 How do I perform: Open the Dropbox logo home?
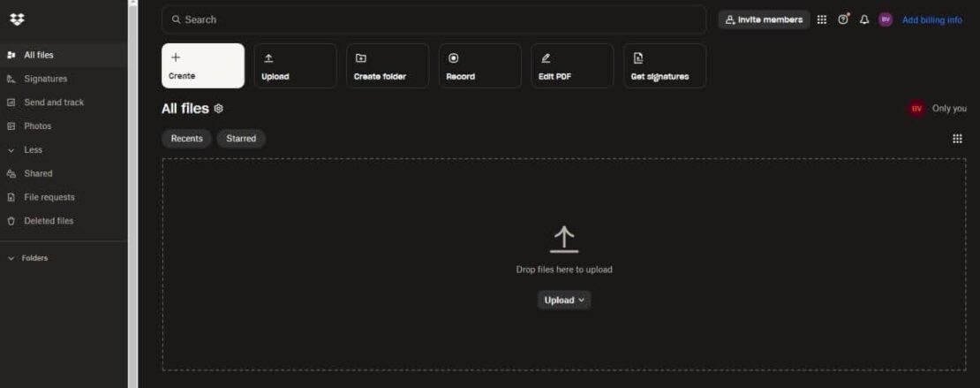point(17,19)
